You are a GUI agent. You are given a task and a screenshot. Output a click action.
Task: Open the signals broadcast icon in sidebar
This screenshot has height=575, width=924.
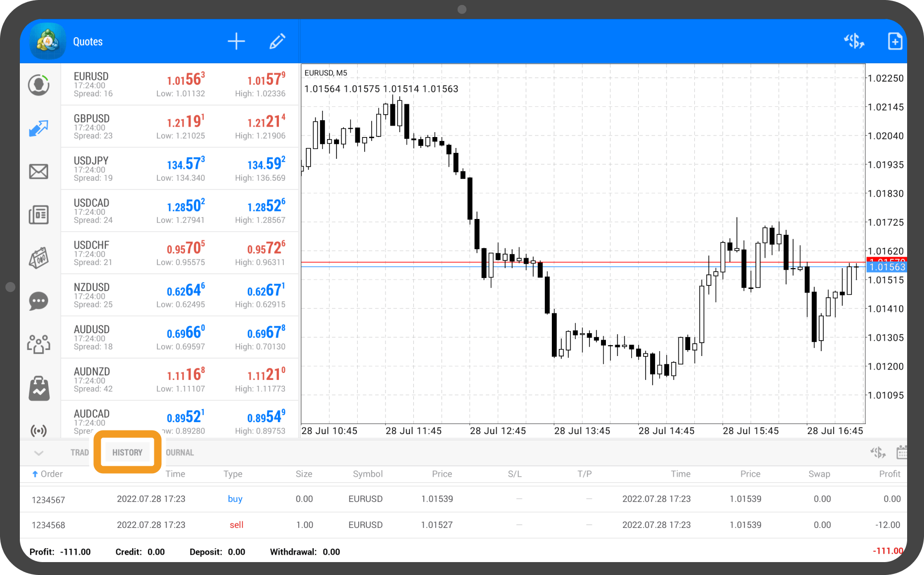[39, 430]
